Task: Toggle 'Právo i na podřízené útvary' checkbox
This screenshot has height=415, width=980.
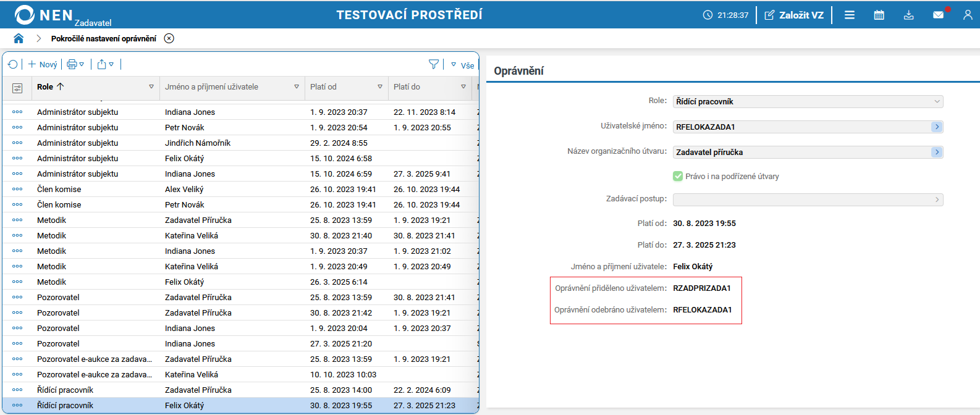Action: [678, 176]
